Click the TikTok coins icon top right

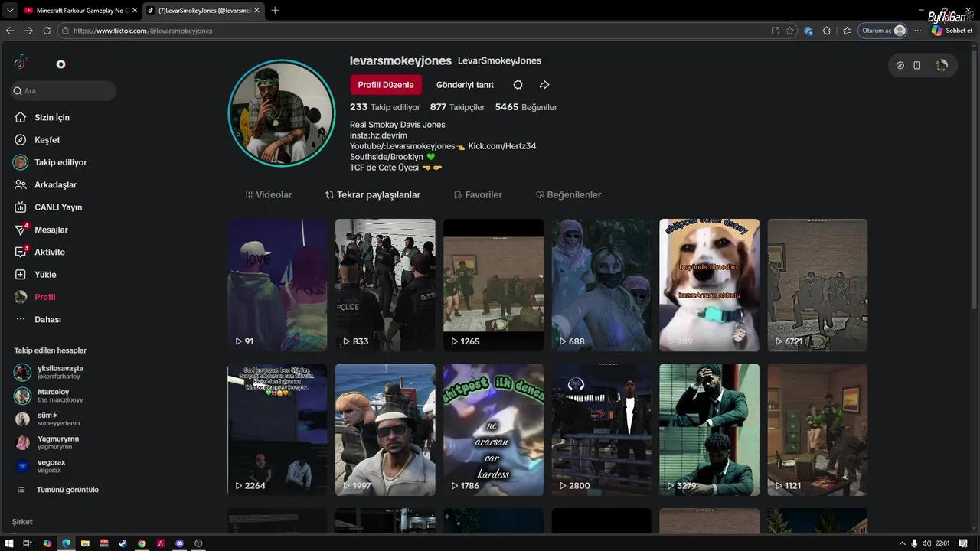(900, 66)
